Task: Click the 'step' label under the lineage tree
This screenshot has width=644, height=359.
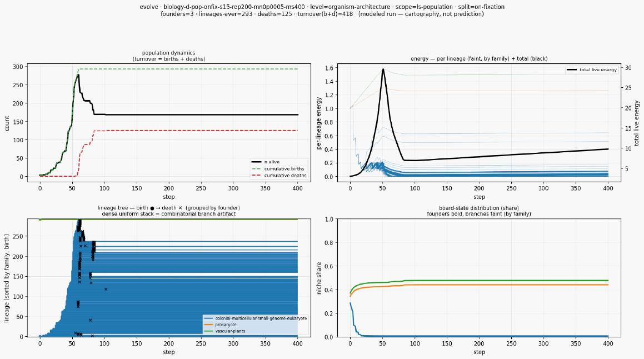Action: click(168, 352)
